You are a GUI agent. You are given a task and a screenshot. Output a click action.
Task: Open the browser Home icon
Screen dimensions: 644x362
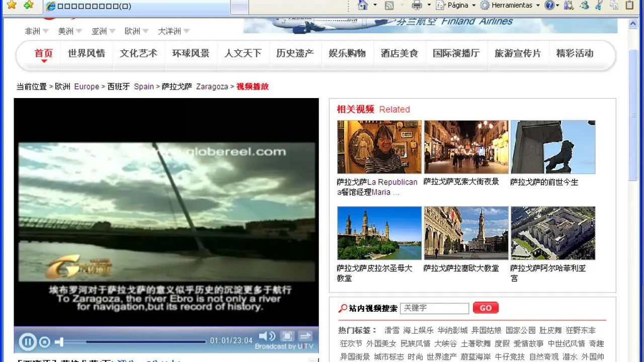tap(362, 5)
